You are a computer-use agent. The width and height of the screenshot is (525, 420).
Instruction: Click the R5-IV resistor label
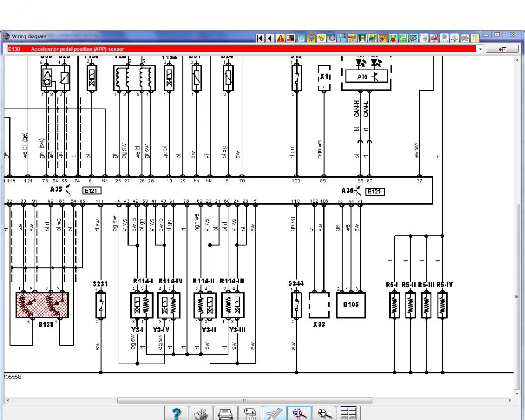(444, 284)
